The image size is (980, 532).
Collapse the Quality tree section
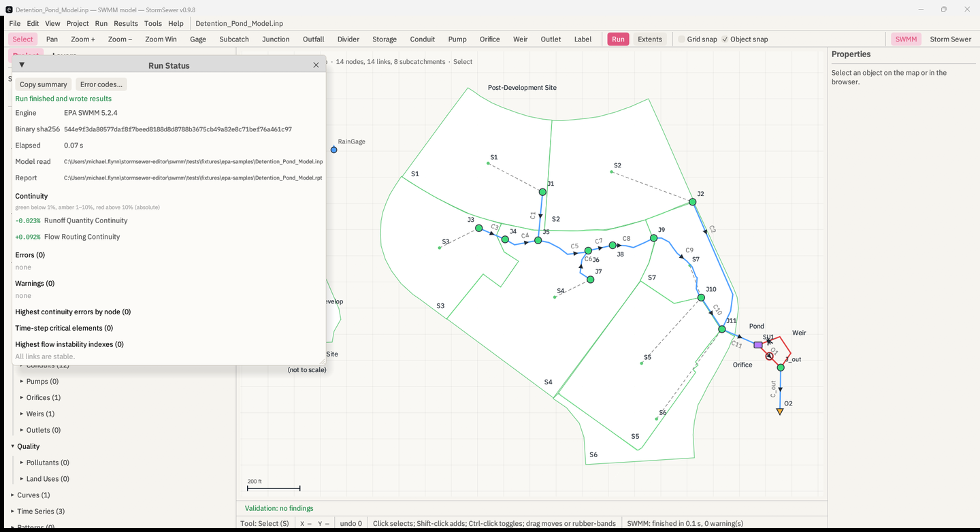click(x=13, y=446)
